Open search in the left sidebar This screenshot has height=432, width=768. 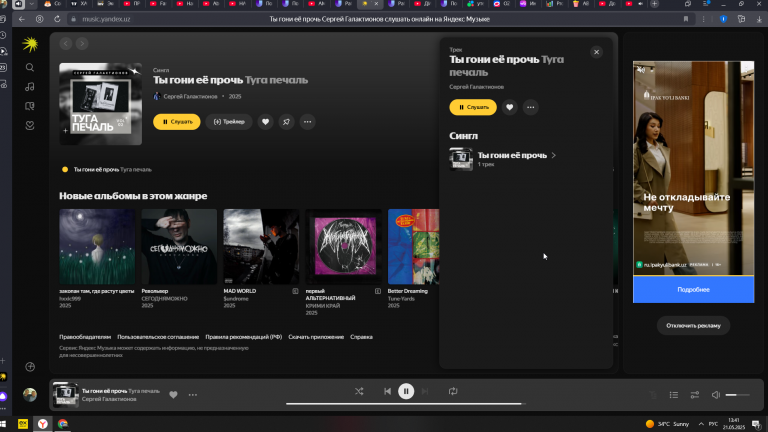(x=30, y=68)
